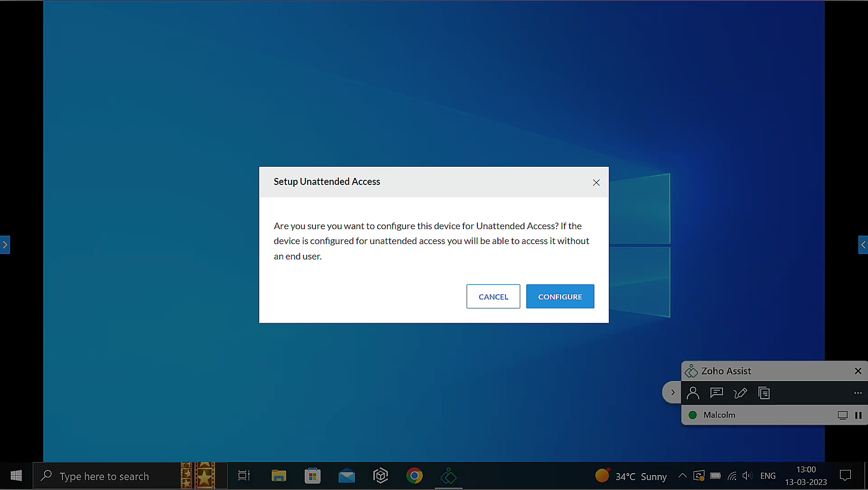Image resolution: width=868 pixels, height=490 pixels.
Task: Click the CONFIGURE button
Action: click(x=560, y=297)
